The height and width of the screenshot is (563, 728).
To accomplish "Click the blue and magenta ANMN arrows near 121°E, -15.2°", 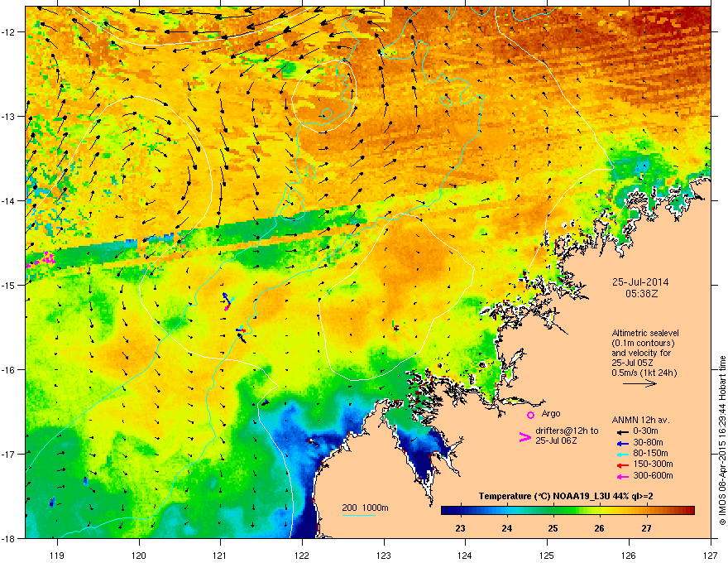I will pos(227,302).
